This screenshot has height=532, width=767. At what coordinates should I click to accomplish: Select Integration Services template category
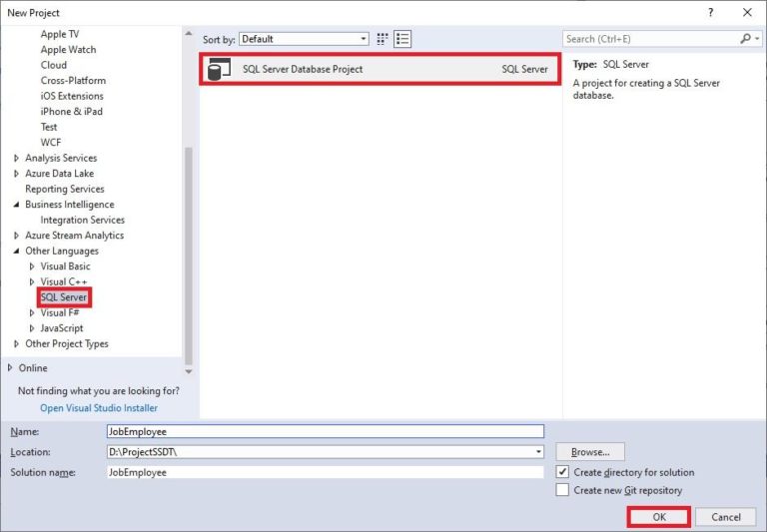82,220
